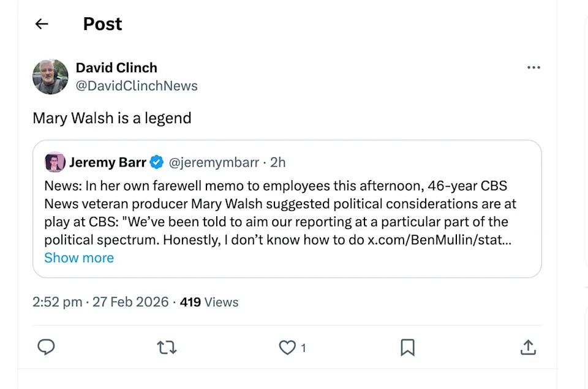Click the @DavidClinchNews handle
The image size is (588, 389).
pyautogui.click(x=137, y=86)
